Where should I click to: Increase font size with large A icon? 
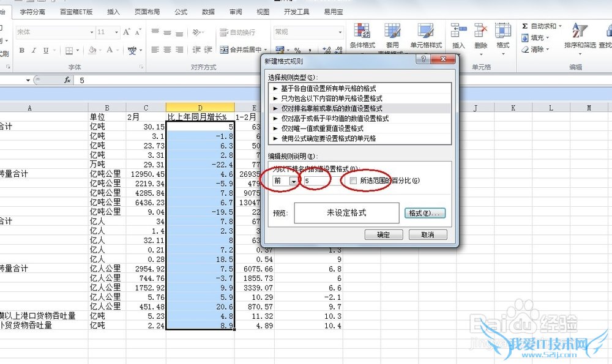click(126, 32)
